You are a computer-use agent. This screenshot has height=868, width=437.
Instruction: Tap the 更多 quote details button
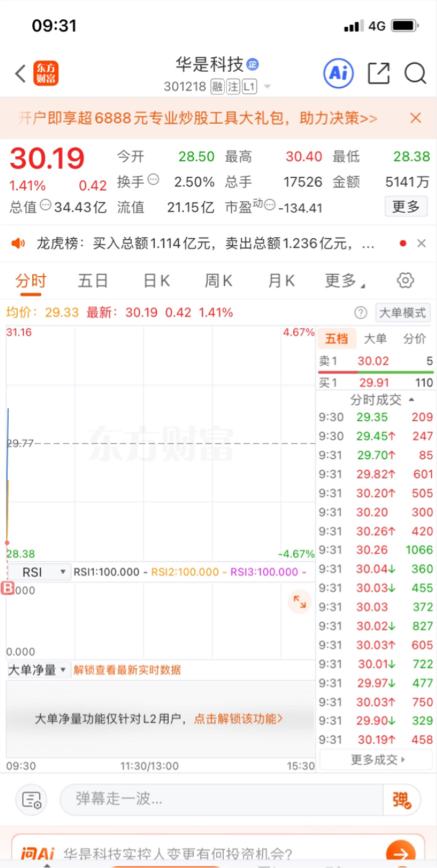(x=406, y=206)
